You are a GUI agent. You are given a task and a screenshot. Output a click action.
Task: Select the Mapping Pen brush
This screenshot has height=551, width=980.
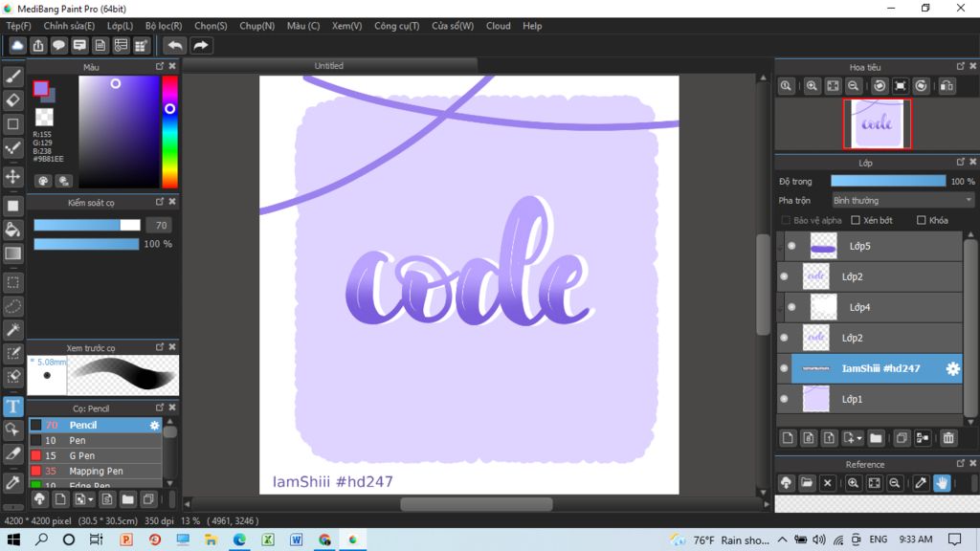click(x=96, y=471)
